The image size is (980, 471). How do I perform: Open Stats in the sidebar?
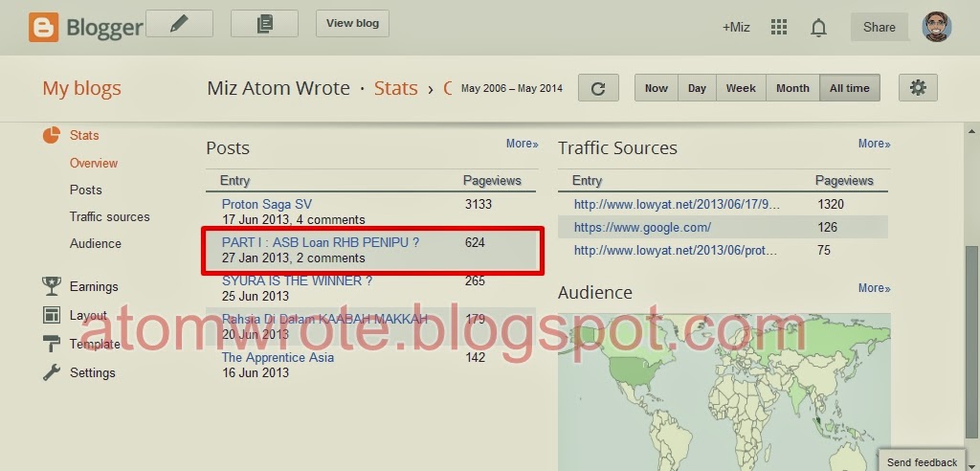coord(84,135)
